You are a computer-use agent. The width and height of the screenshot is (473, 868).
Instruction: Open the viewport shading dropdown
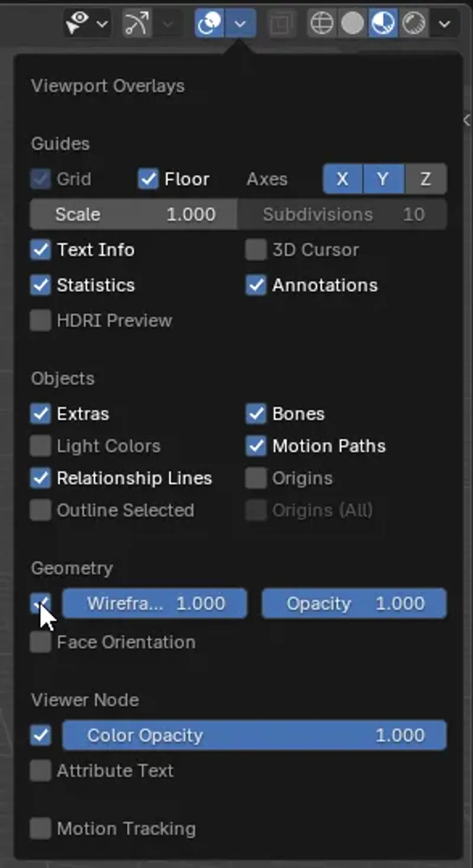point(443,24)
